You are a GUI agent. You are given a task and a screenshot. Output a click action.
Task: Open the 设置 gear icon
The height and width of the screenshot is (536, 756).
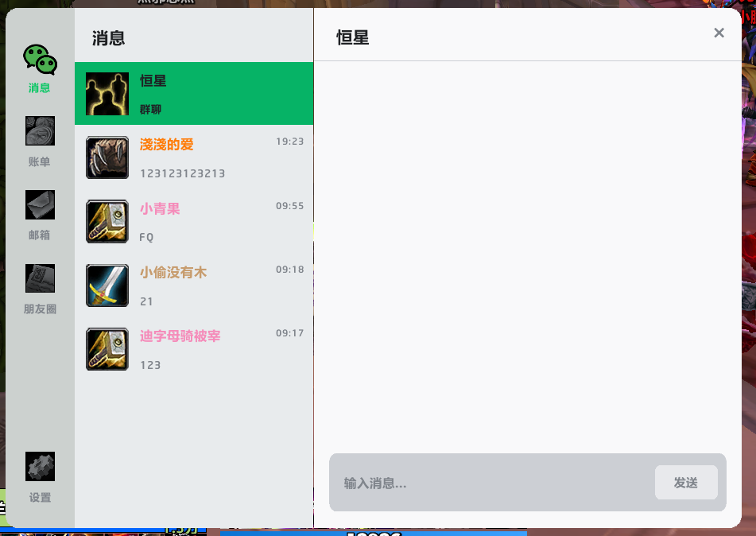click(40, 467)
